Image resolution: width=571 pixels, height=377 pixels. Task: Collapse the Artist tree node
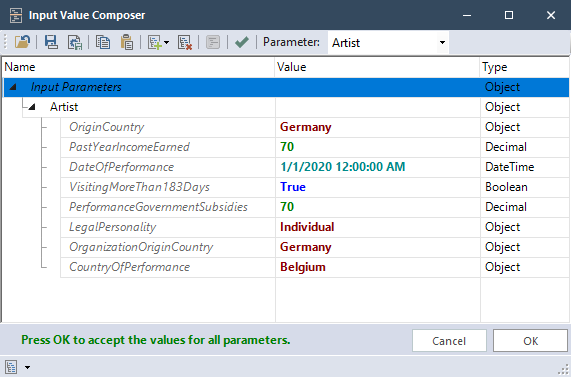pyautogui.click(x=32, y=107)
